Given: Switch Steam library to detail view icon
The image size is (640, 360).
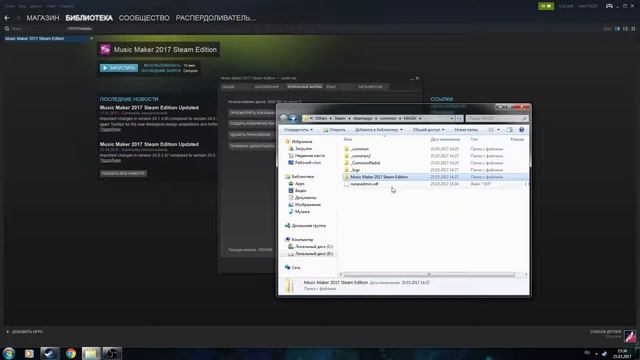Looking at the screenshot, I should [618, 29].
